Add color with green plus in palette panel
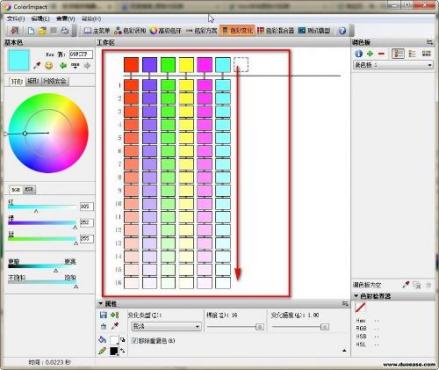The height and width of the screenshot is (370, 439). (370, 53)
